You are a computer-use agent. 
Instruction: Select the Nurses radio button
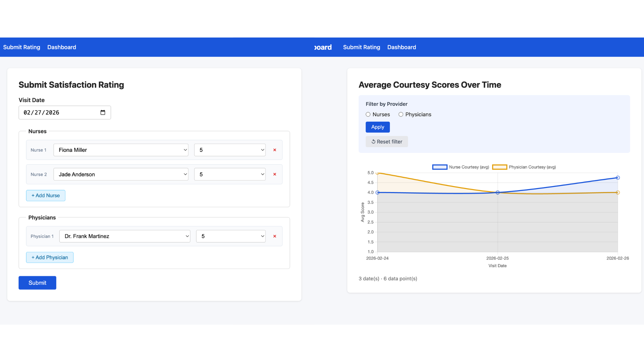click(368, 114)
